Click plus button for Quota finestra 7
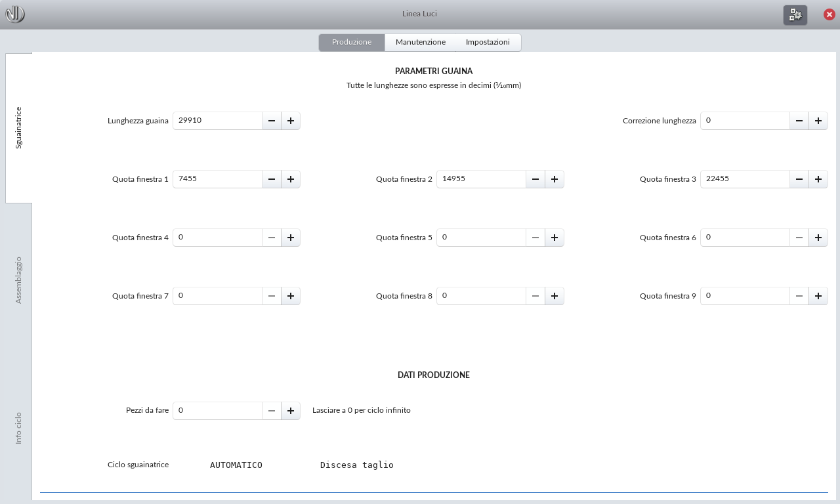Viewport: 840px width, 504px height. pyautogui.click(x=291, y=296)
